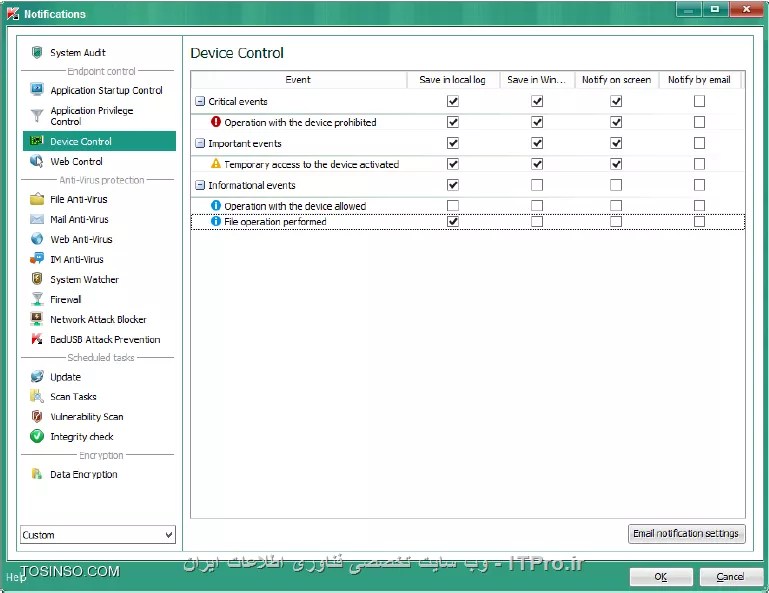Click the yellow warning icon of temporary access
This screenshot has height=593, width=769.
click(216, 164)
